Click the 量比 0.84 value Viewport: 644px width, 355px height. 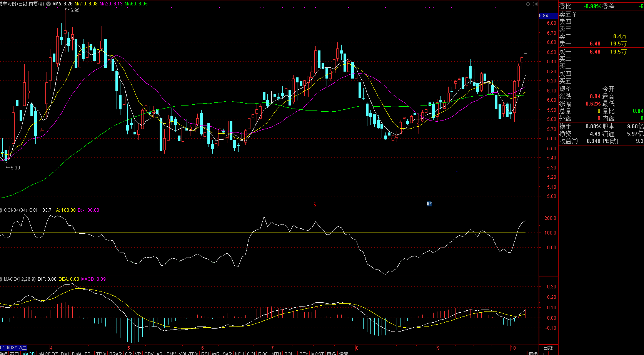638,111
